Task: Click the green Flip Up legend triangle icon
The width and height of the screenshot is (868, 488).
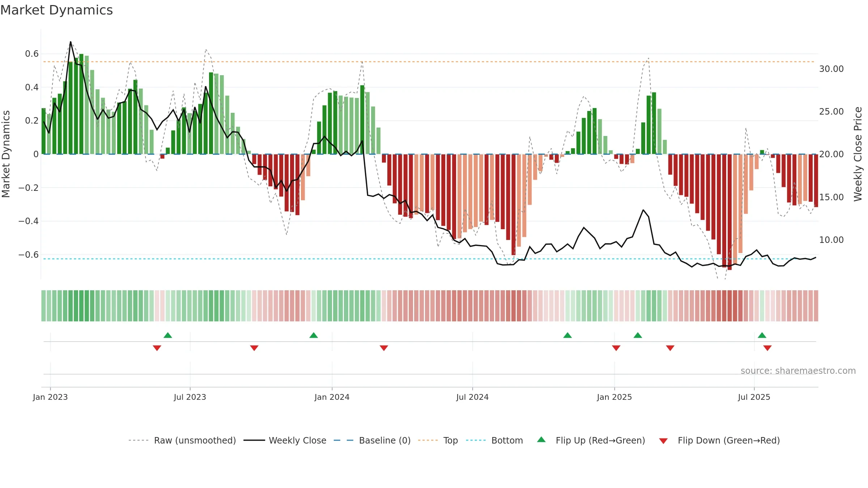Action: [x=541, y=440]
